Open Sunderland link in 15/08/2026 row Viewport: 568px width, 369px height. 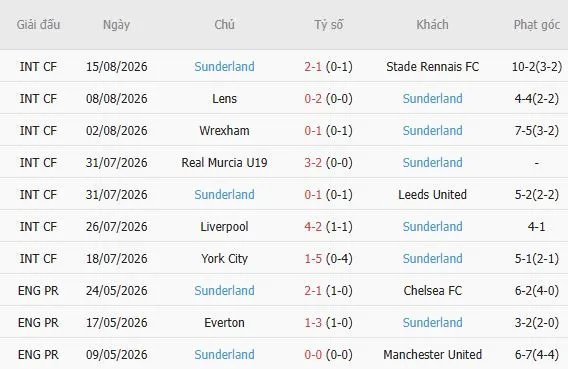[x=224, y=67]
